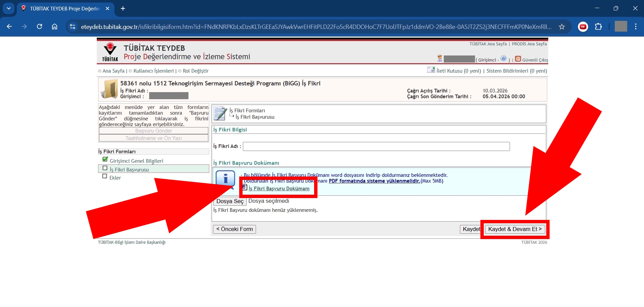Viewport: 644px width, 307px height.
Task: Click the checked Girişimci Genel Bilgileri checkbox
Action: coord(105,159)
